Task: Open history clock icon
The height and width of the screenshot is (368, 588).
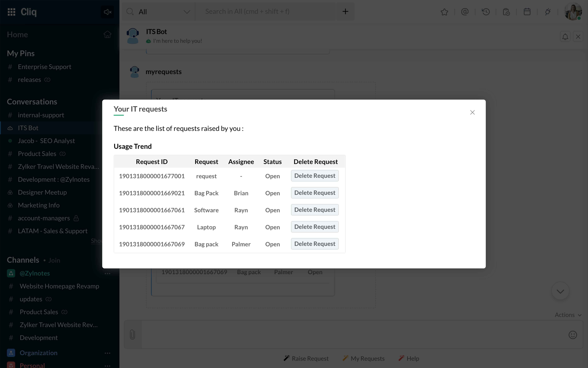Action: 485,12
